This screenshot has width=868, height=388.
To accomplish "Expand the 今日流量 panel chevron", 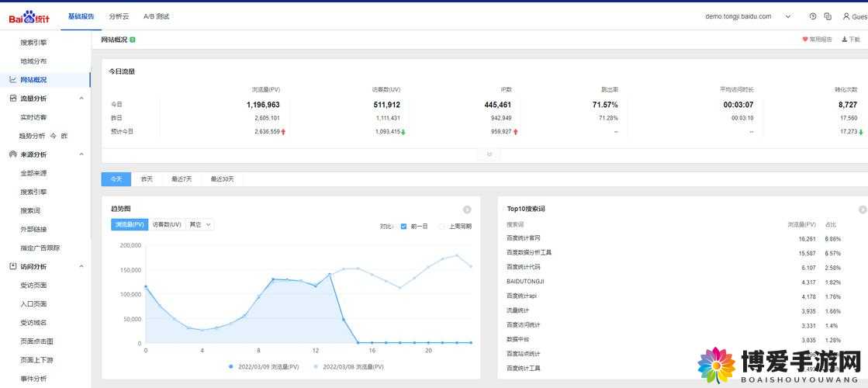I will [x=489, y=154].
